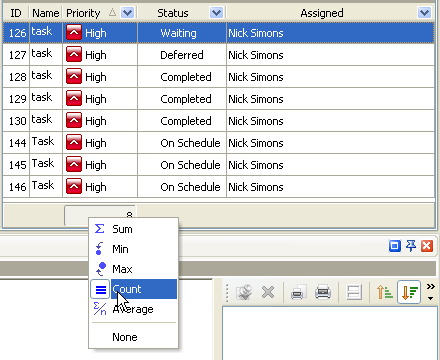Click the grayed delete X toolbar icon
Image resolution: width=440 pixels, height=360 pixels.
pos(268,293)
